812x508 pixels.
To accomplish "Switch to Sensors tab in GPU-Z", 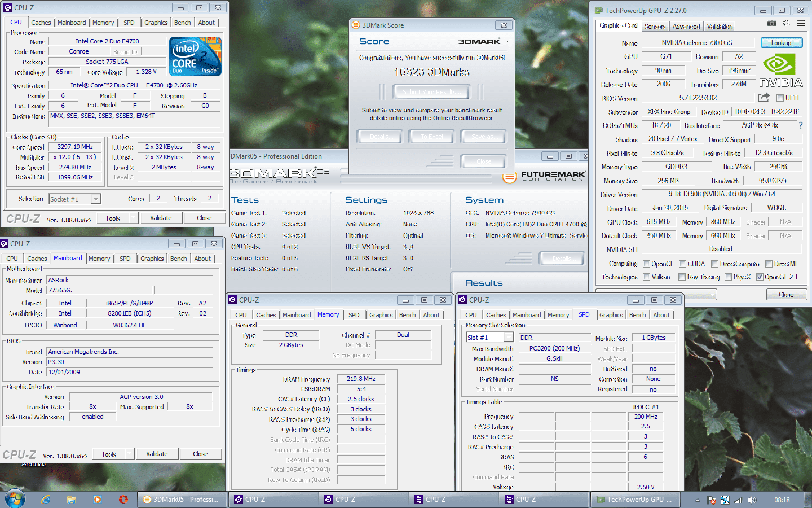I will 655,27.
